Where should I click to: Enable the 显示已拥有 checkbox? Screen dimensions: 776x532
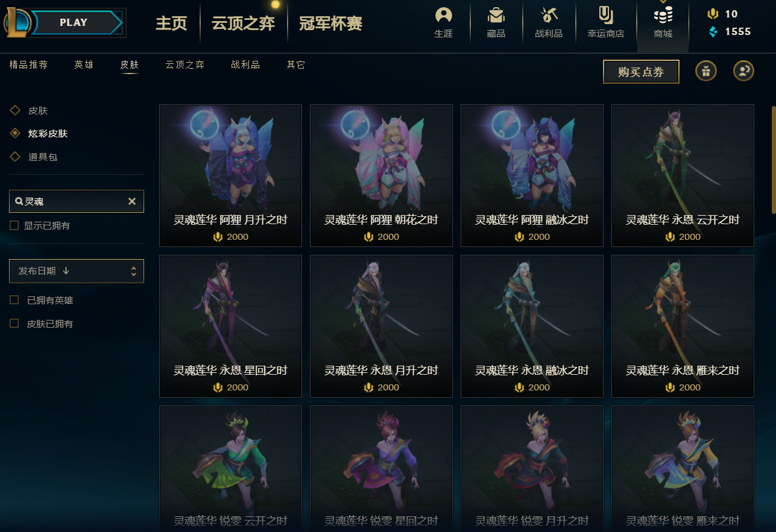click(14, 225)
